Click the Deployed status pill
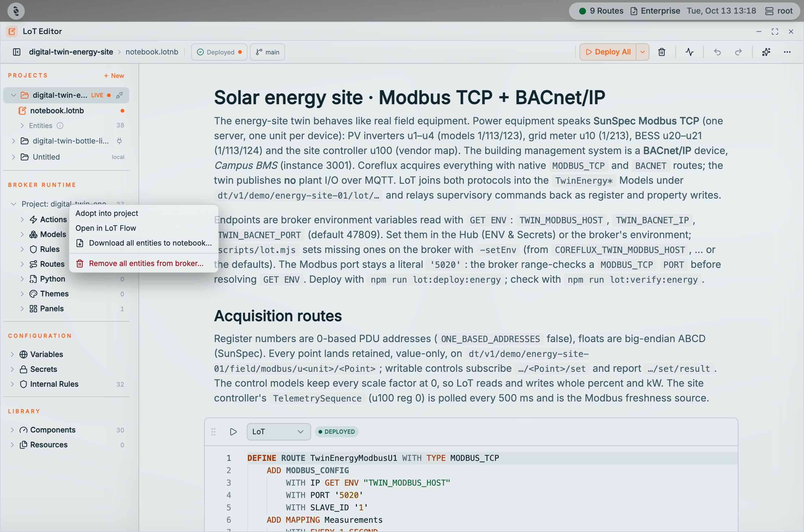 coord(219,52)
